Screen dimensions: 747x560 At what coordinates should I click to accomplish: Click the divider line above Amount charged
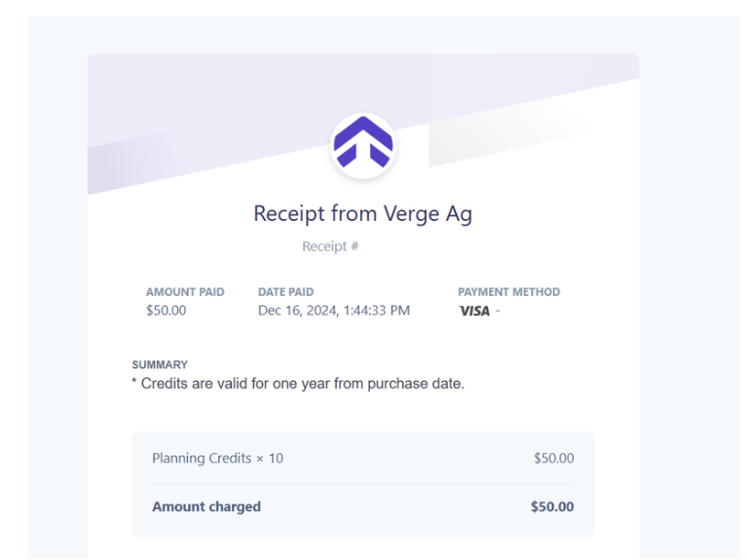click(x=363, y=485)
